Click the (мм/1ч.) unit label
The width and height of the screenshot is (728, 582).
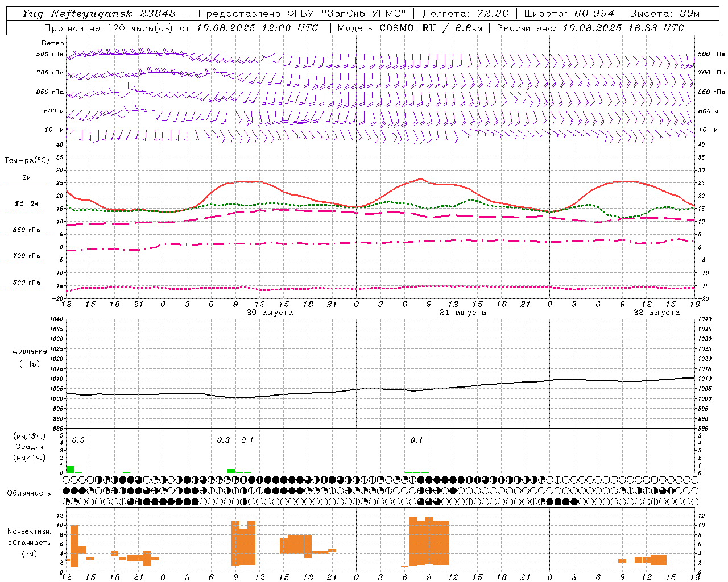tap(30, 458)
